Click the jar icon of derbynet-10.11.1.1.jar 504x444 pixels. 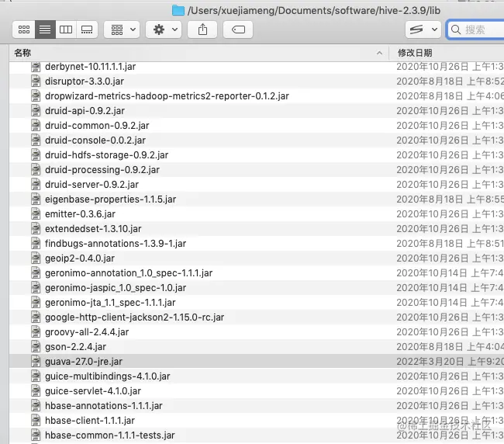tap(36, 67)
